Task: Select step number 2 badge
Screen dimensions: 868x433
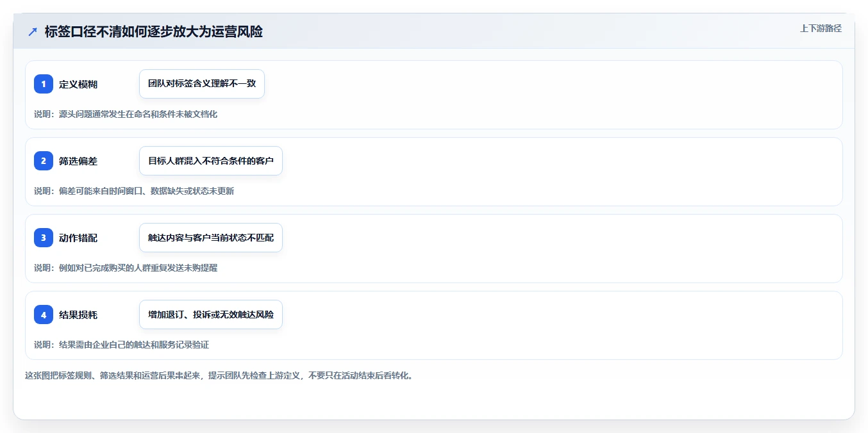Action: tap(44, 161)
